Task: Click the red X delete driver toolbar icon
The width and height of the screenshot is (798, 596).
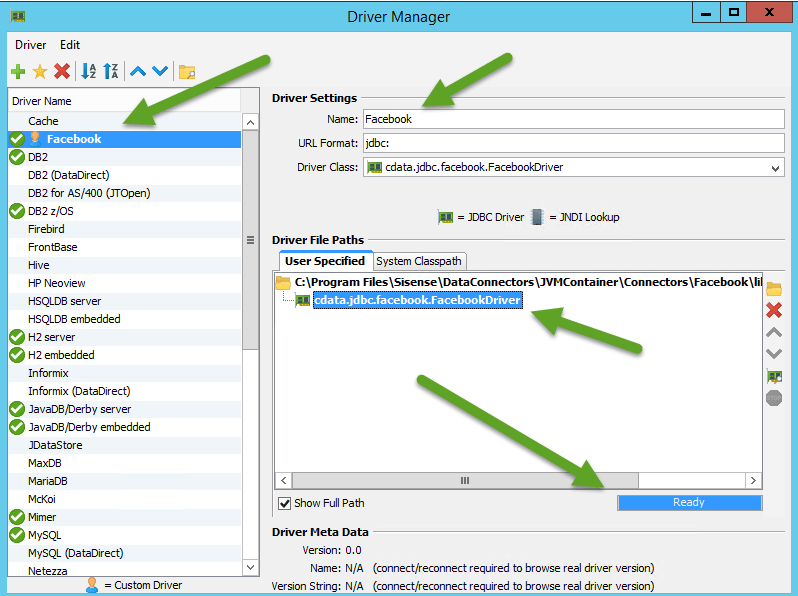Action: [x=62, y=71]
